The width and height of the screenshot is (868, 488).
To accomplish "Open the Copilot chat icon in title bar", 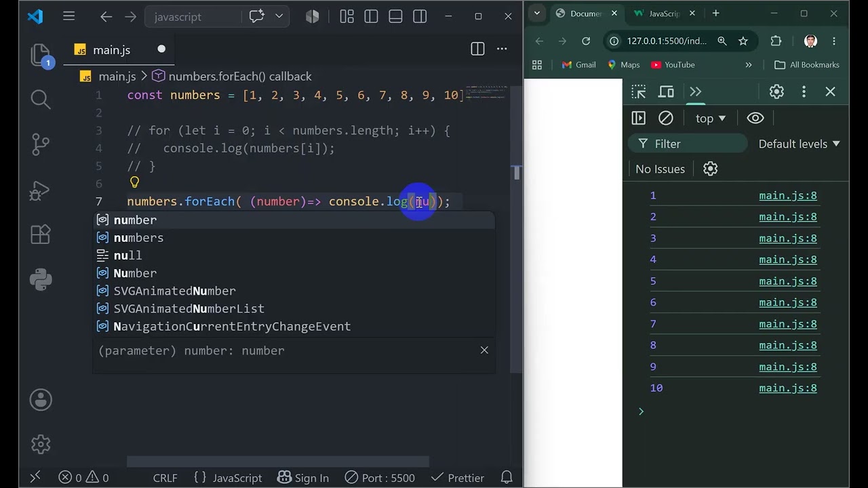I will (257, 17).
